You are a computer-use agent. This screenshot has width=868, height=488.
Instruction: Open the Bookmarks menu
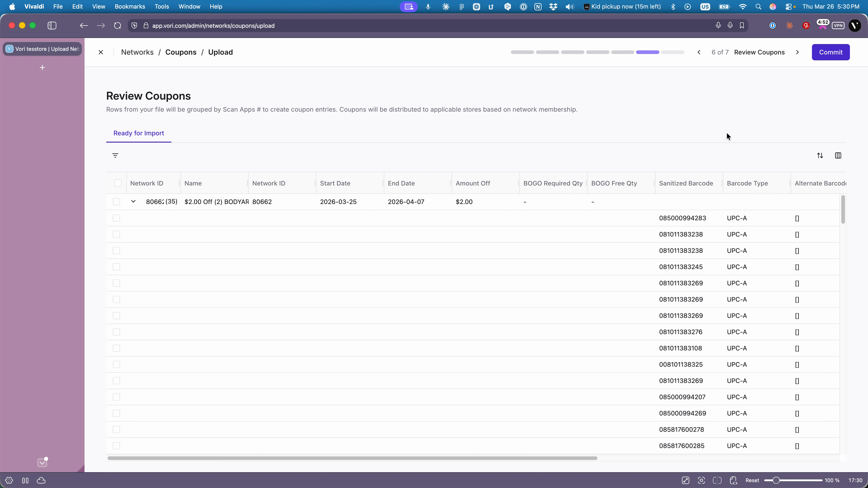pyautogui.click(x=130, y=6)
